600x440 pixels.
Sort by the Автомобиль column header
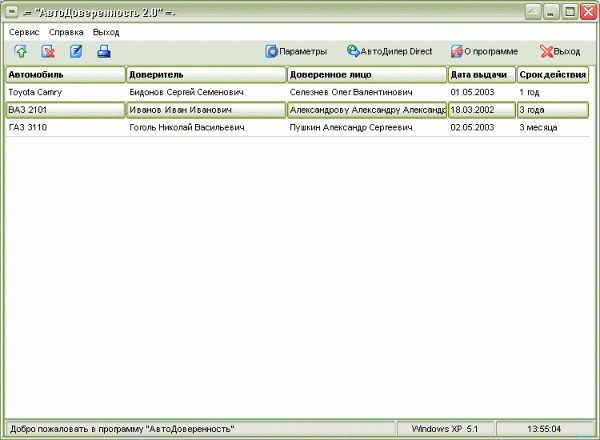tap(65, 75)
